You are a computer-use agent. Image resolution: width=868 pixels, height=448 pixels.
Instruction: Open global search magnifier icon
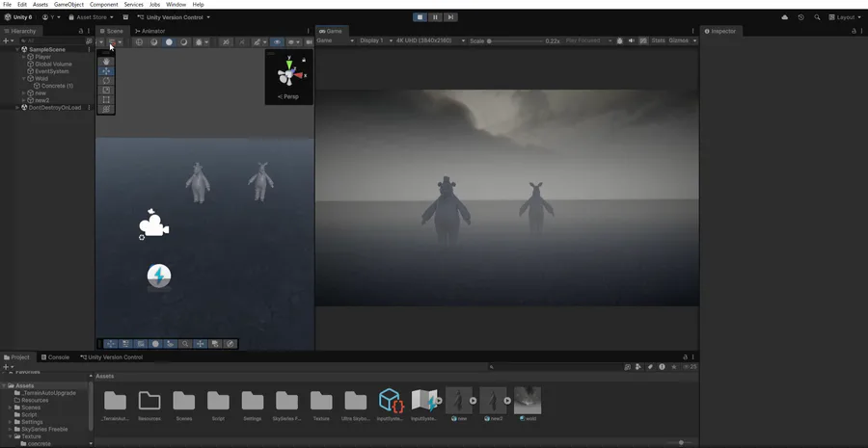817,17
